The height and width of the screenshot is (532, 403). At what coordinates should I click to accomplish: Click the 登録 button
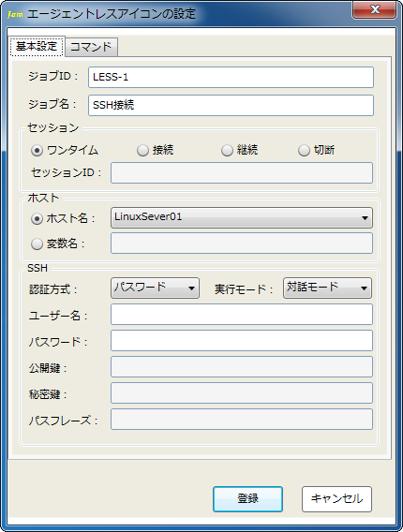pos(247,498)
